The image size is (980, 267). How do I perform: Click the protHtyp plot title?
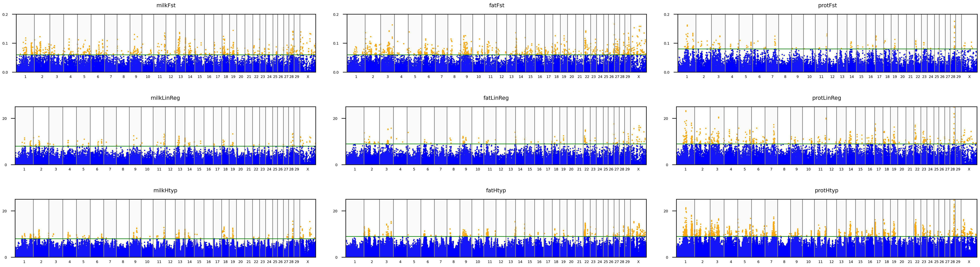tap(827, 191)
